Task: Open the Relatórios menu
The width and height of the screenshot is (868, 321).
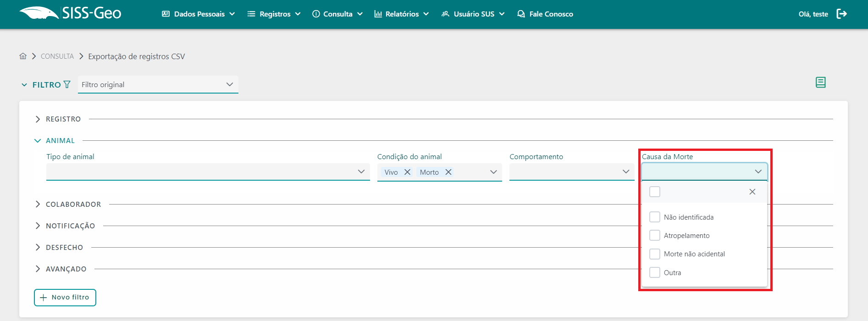Action: pyautogui.click(x=401, y=14)
